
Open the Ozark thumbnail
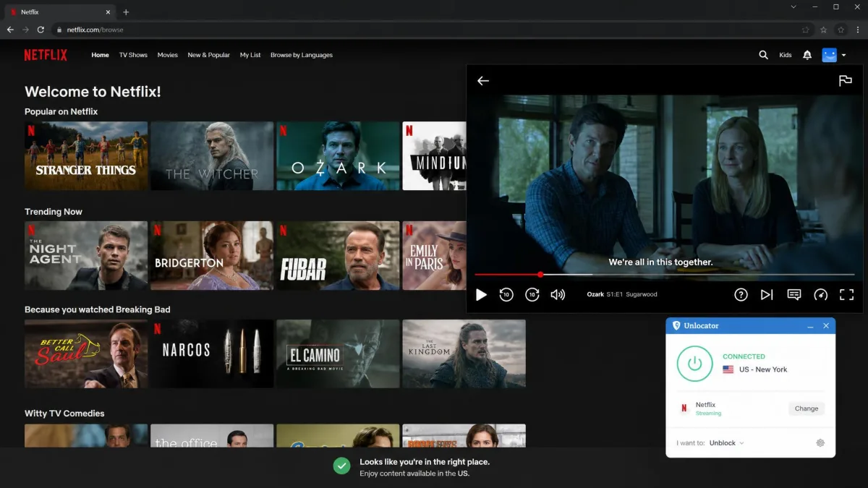coord(338,155)
